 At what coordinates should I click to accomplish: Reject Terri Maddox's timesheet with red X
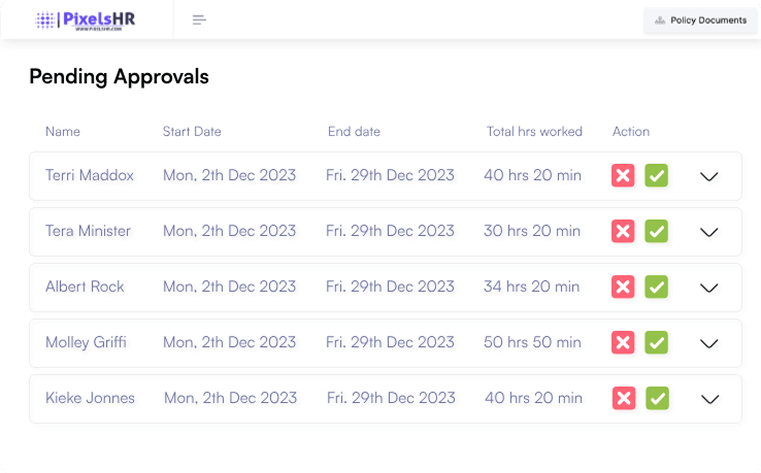[623, 176]
